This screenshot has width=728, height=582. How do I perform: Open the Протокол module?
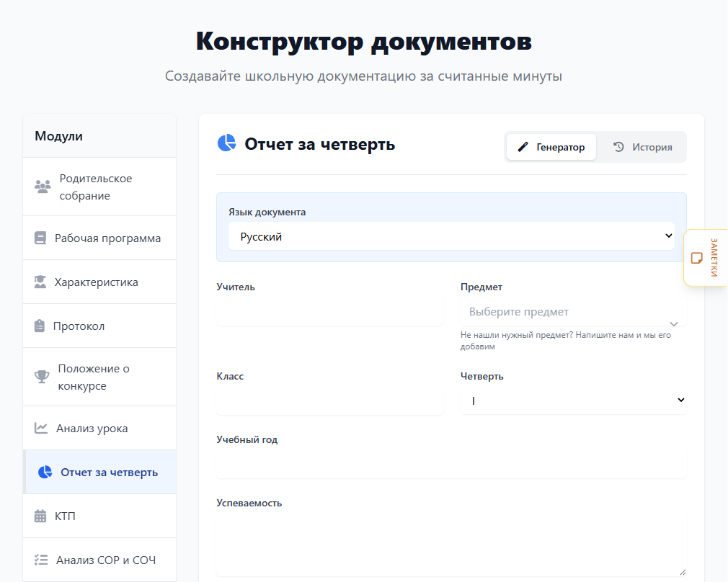99,326
